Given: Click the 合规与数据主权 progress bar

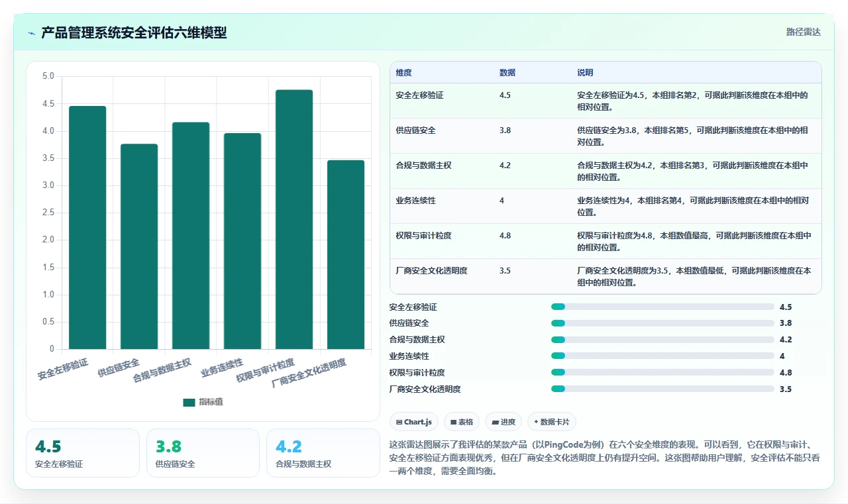Looking at the screenshot, I should pyautogui.click(x=662, y=340).
